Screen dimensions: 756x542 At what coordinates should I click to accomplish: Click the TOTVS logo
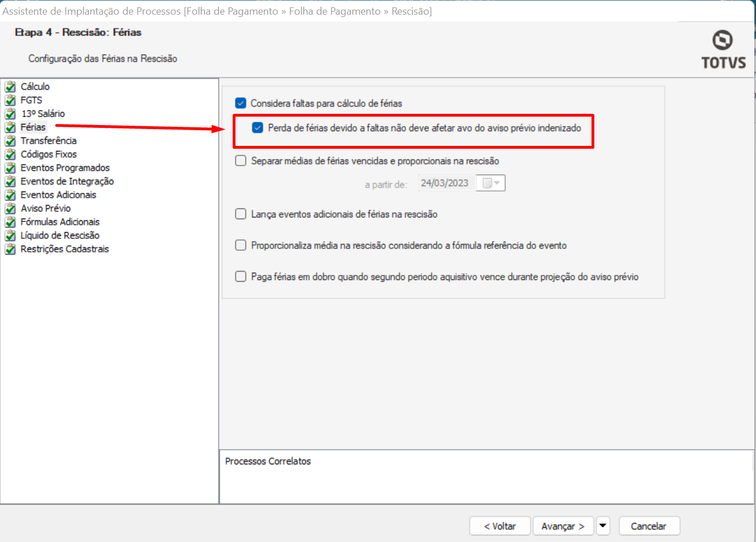coord(723,50)
